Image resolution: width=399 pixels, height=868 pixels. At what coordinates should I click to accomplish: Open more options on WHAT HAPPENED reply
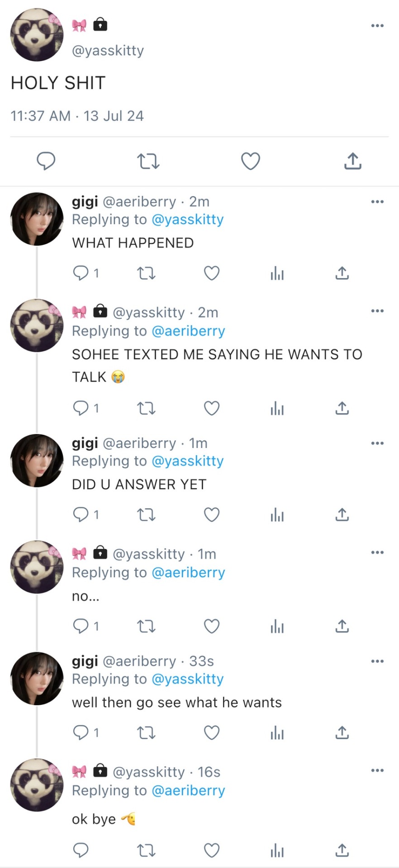(x=377, y=202)
